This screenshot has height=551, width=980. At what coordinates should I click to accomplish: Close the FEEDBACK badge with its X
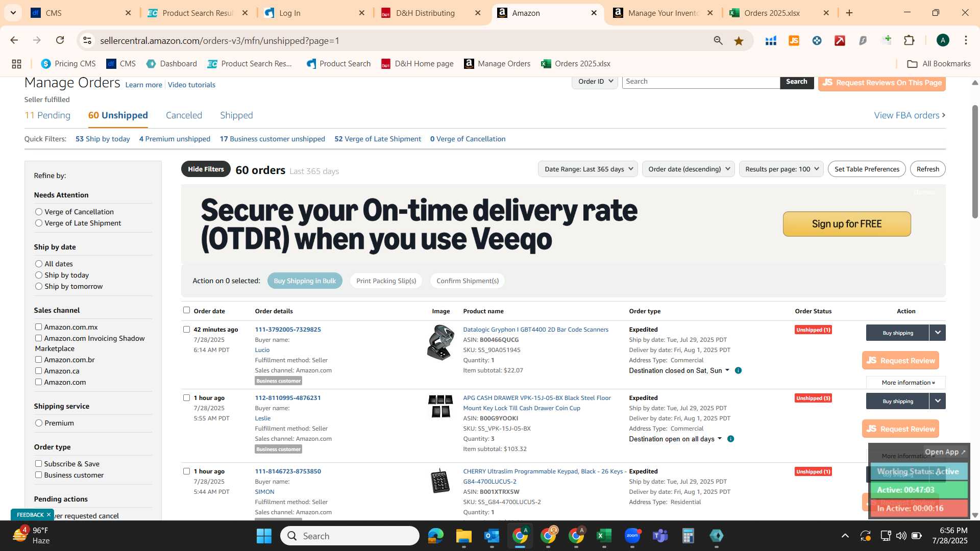(48, 515)
